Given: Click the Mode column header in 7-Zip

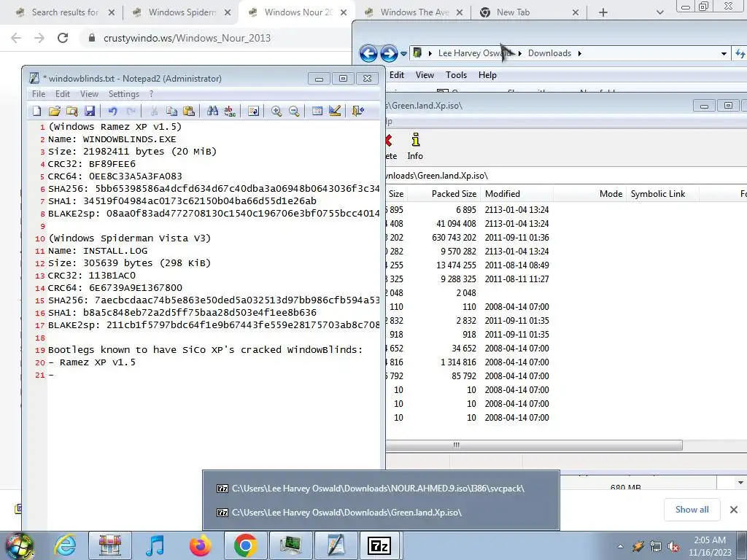Looking at the screenshot, I should (589, 194).
